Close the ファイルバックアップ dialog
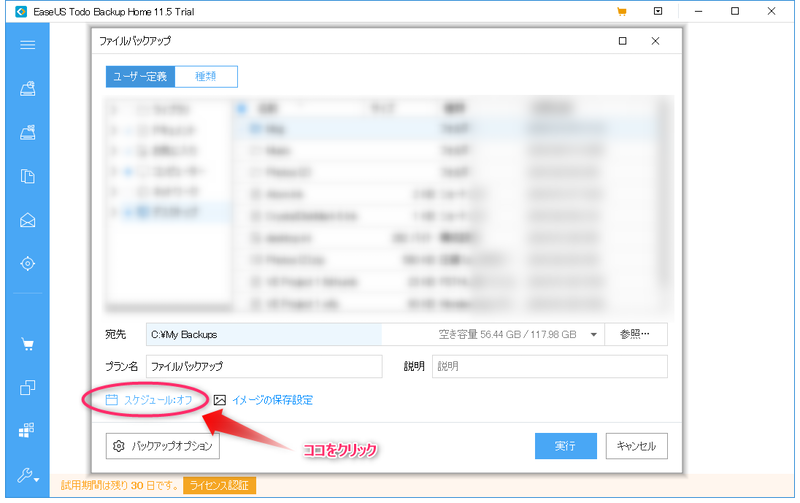800x503 pixels. 656,41
